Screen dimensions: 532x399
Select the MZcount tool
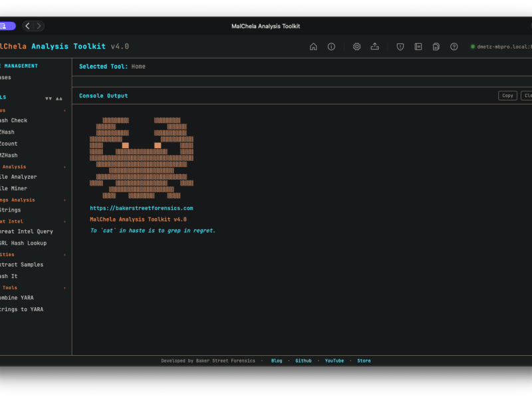pos(9,144)
